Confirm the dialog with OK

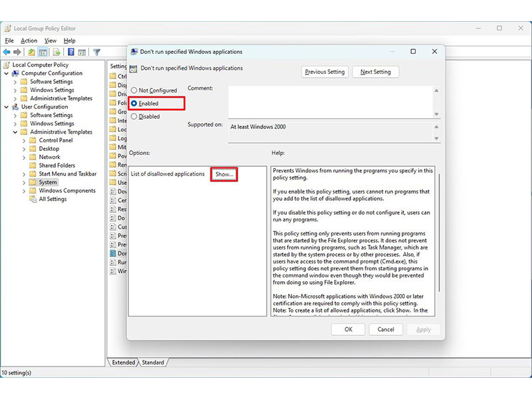pos(348,329)
